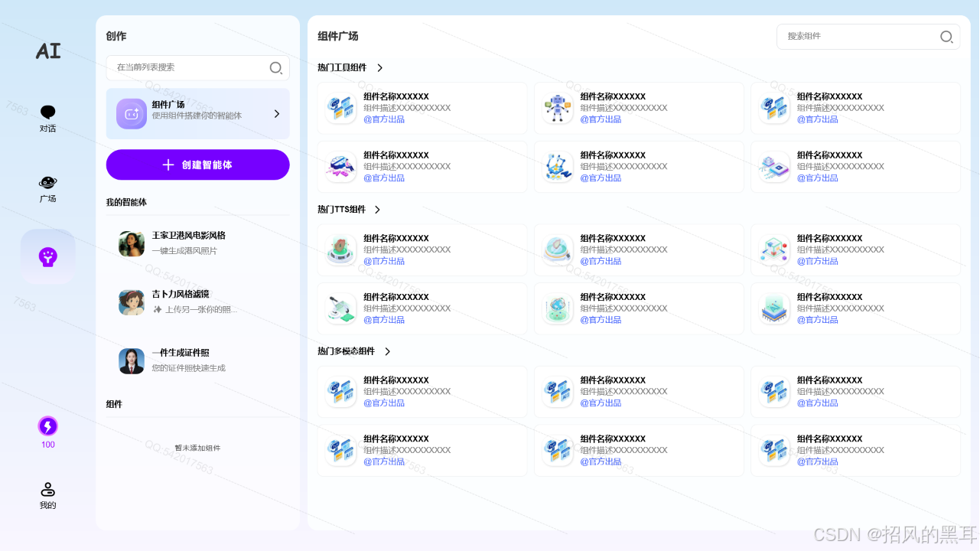Click 热门工具组件 section title

click(x=342, y=68)
